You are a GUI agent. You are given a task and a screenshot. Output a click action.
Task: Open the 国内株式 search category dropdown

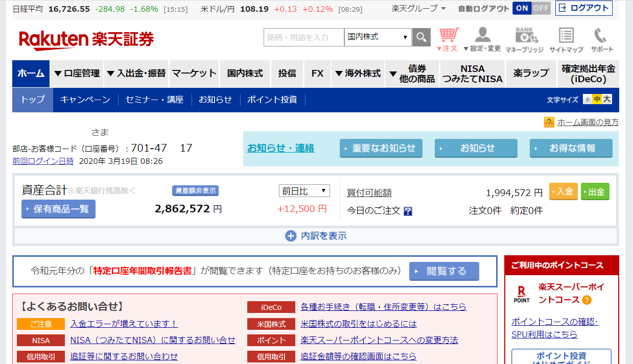(x=378, y=37)
